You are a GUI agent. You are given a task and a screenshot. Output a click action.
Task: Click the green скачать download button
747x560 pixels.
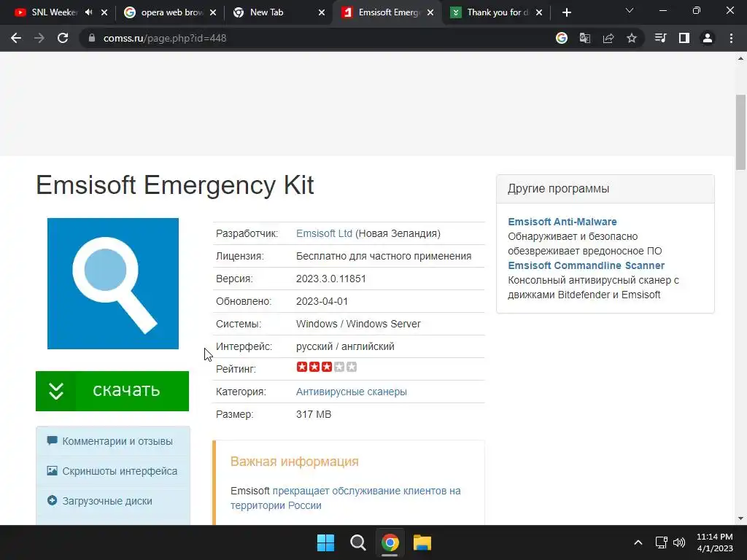112,391
